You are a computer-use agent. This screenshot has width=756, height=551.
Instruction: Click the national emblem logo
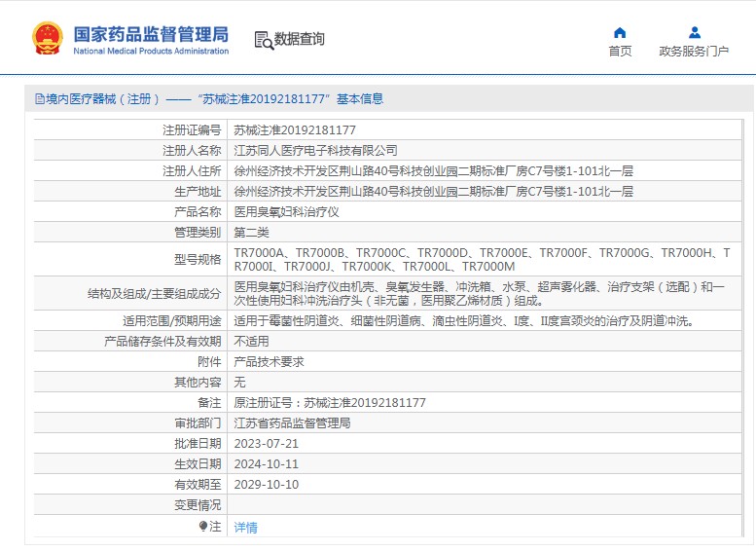pyautogui.click(x=47, y=39)
